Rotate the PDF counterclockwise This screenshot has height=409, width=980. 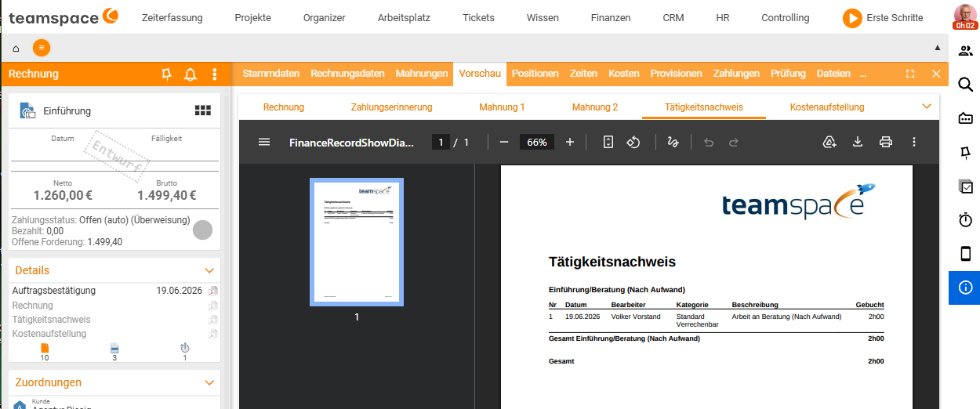pyautogui.click(x=633, y=142)
